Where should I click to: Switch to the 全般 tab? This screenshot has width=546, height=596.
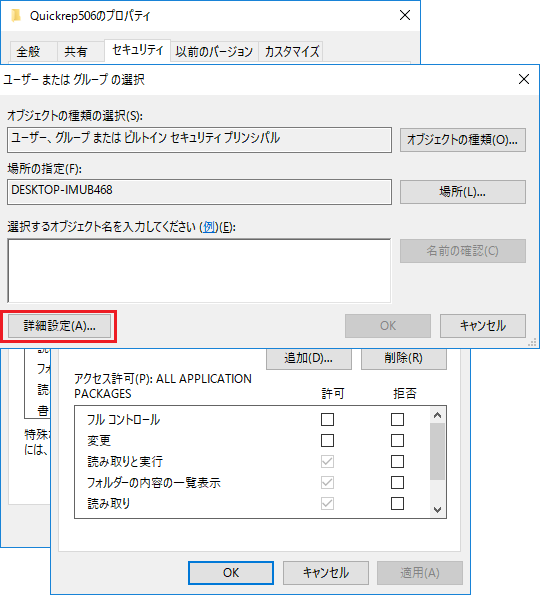(29, 51)
